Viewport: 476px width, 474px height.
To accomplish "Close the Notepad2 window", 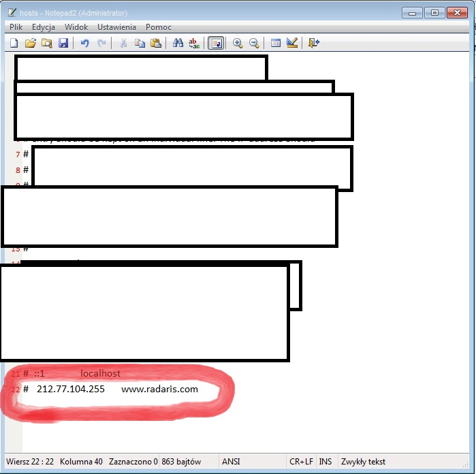I will [457, 13].
